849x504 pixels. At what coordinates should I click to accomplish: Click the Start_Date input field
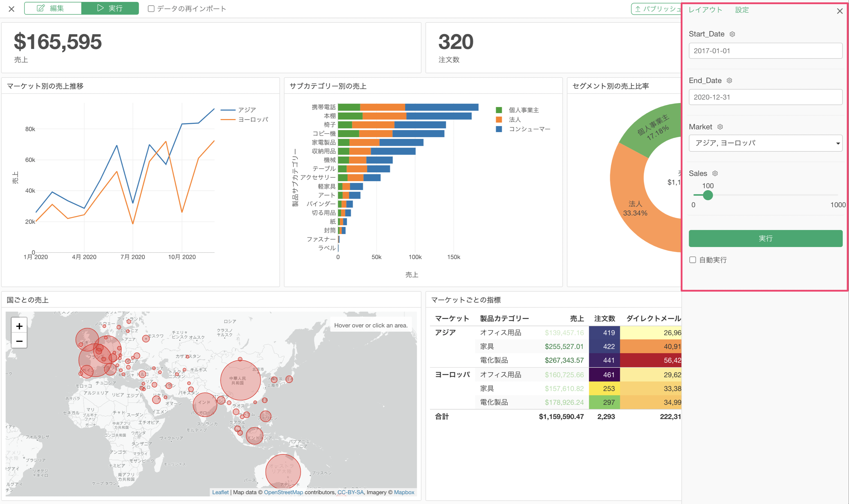pos(765,51)
